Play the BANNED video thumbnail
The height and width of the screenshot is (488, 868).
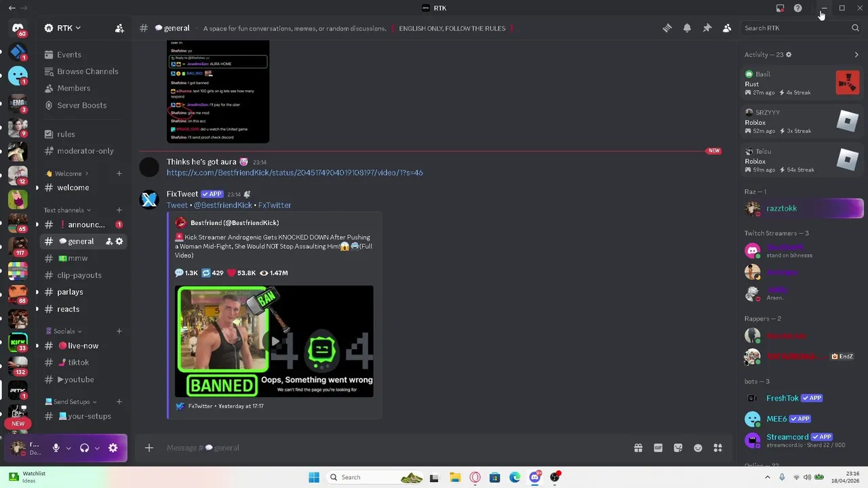coord(274,341)
